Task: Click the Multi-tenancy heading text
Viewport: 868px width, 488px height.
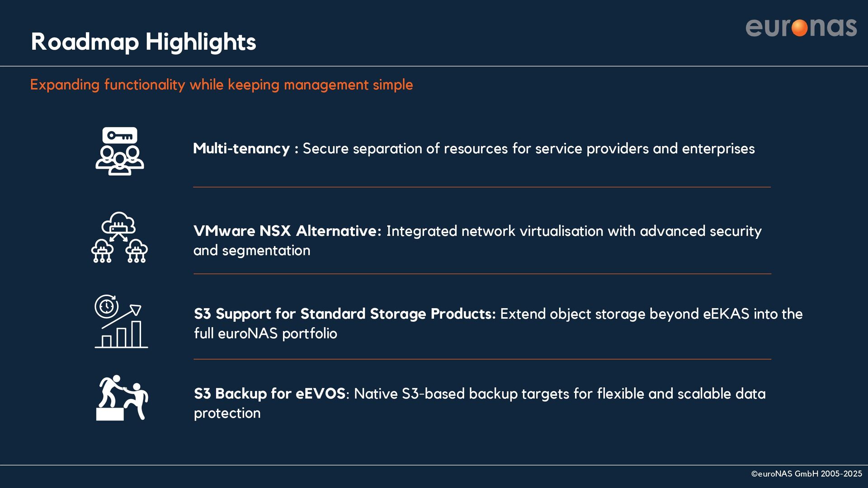Action: tap(241, 149)
